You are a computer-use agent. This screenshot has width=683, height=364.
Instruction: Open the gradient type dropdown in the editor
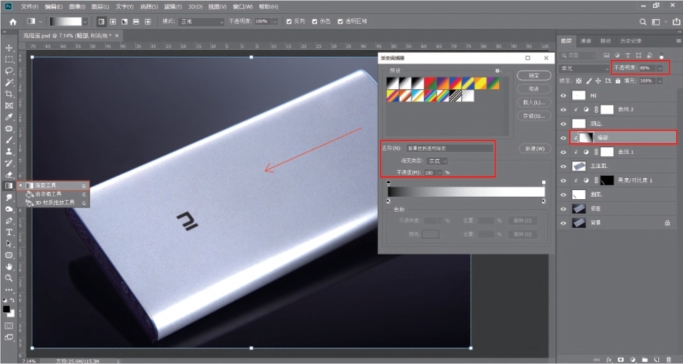point(437,161)
